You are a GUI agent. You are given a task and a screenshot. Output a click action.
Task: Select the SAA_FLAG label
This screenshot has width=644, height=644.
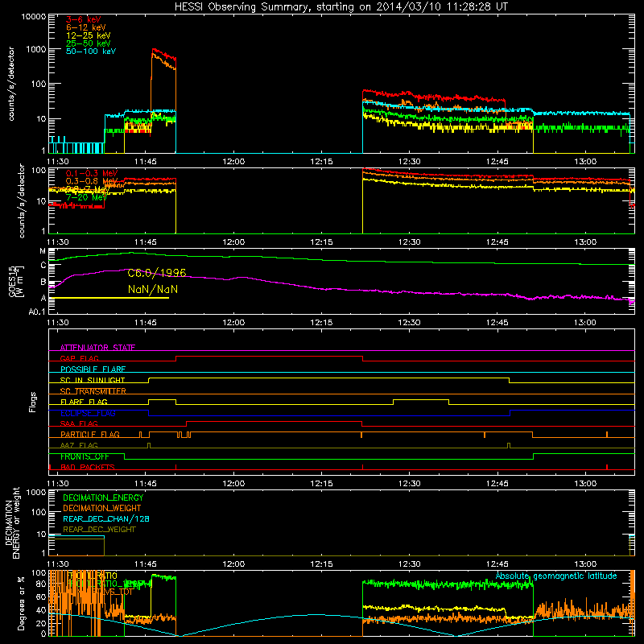[x=79, y=423]
